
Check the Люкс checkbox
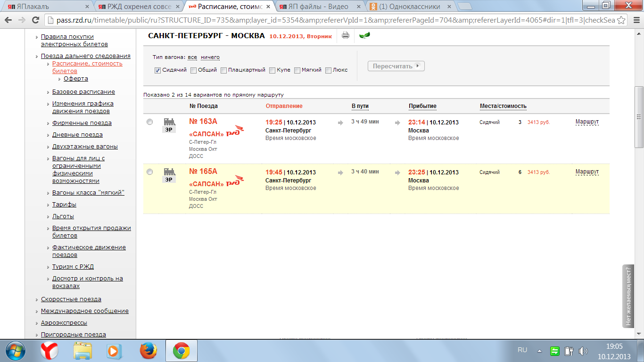(x=329, y=70)
